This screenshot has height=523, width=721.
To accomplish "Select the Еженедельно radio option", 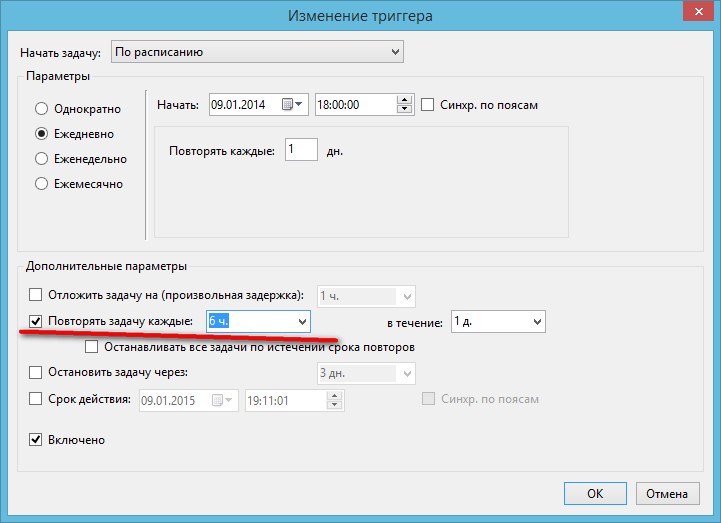I will tap(42, 159).
